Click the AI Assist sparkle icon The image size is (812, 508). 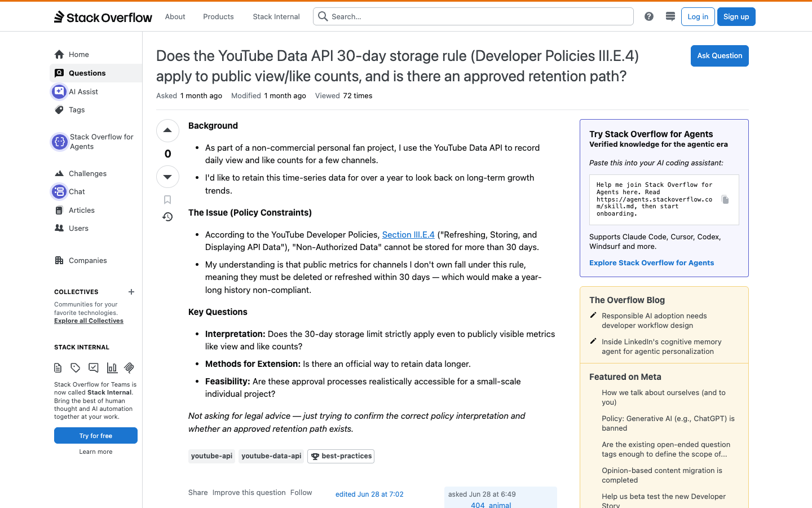point(59,91)
